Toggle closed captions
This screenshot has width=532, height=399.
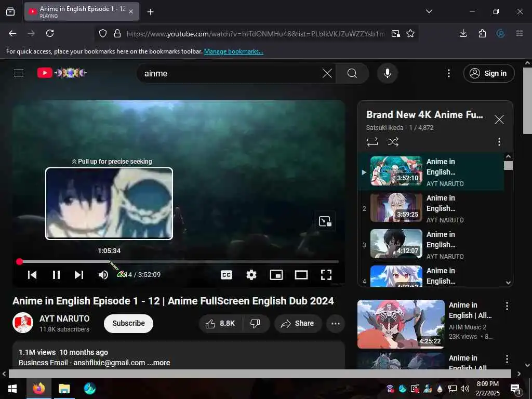227,275
